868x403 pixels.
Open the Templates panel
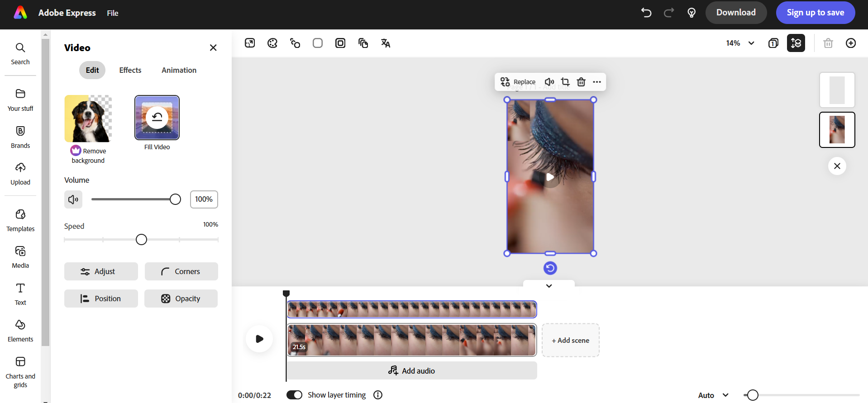tap(20, 220)
